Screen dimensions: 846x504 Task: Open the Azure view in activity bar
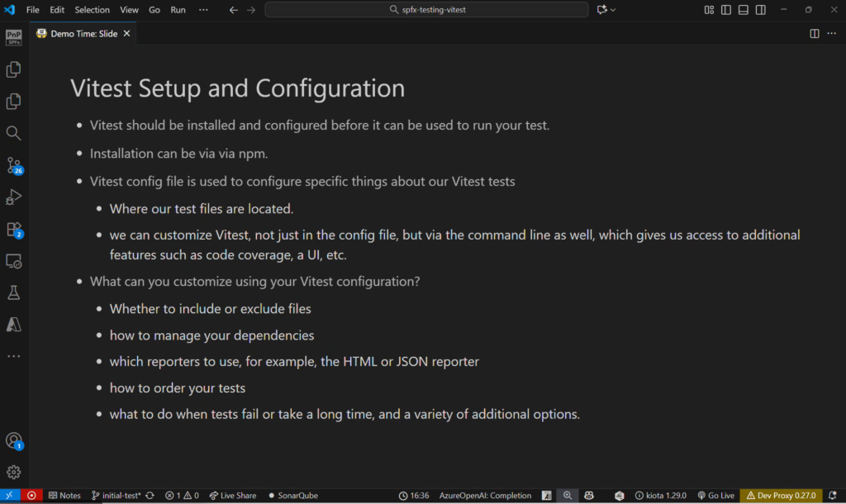14,324
